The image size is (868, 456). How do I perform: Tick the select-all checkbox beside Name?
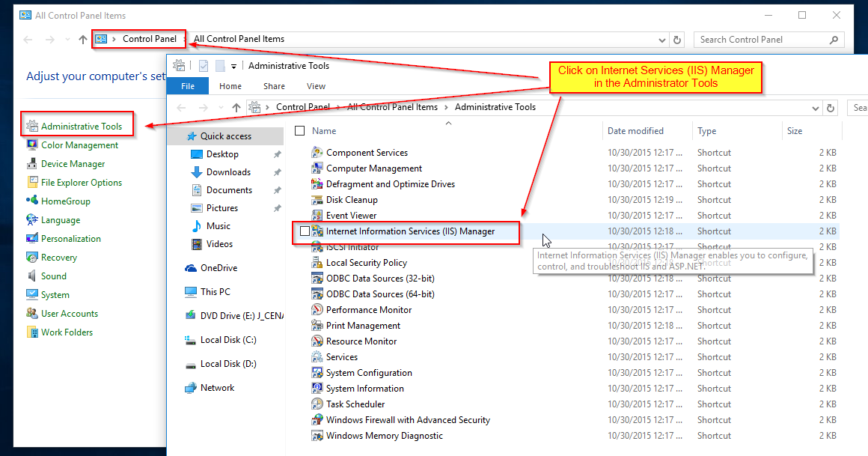(x=300, y=131)
